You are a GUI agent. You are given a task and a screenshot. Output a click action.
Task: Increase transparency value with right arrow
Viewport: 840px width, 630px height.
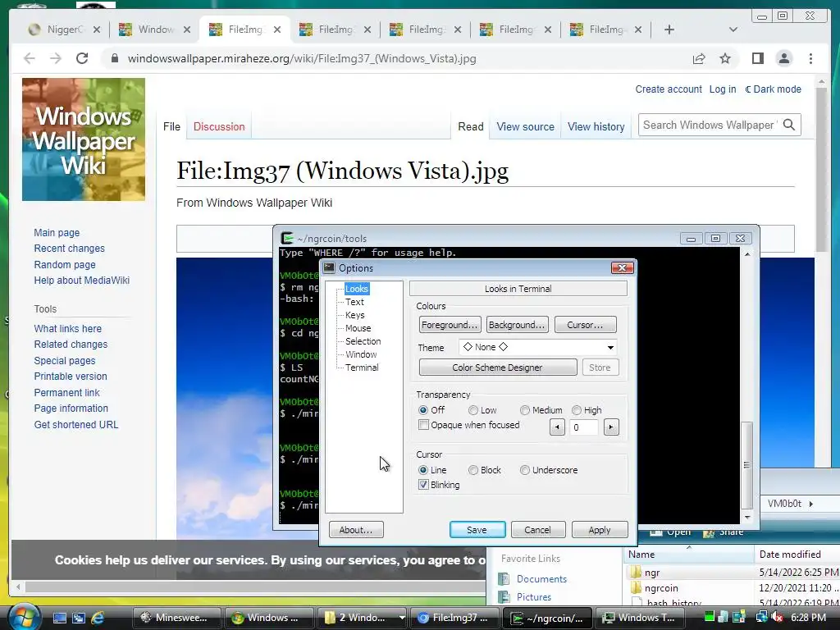pos(610,427)
